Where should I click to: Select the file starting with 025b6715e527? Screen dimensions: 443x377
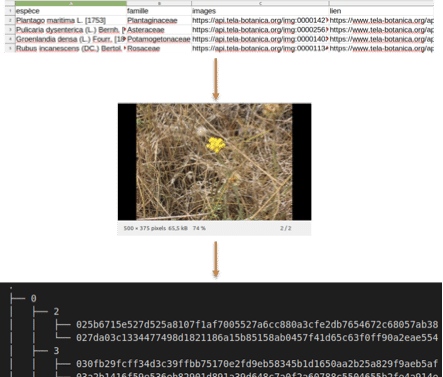pyautogui.click(x=257, y=324)
